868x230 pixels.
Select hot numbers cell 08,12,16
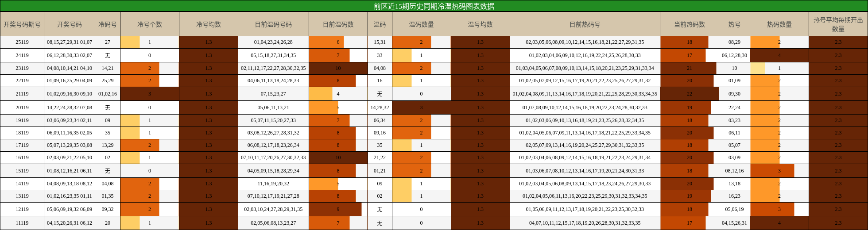pos(734,171)
